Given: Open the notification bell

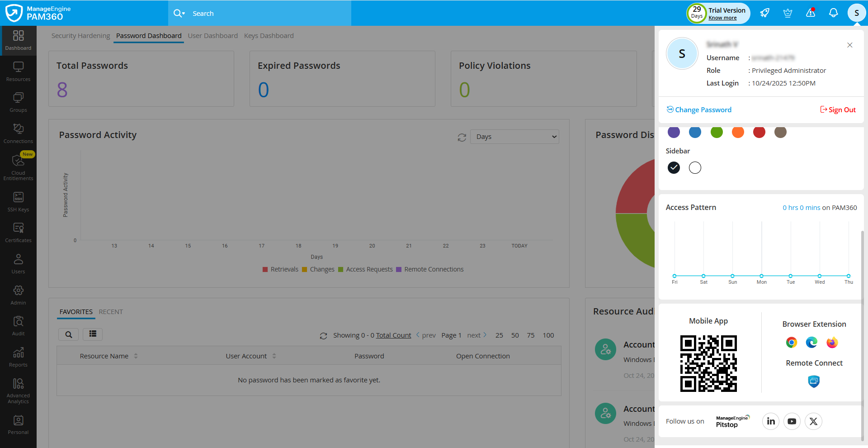Looking at the screenshot, I should pyautogui.click(x=833, y=13).
